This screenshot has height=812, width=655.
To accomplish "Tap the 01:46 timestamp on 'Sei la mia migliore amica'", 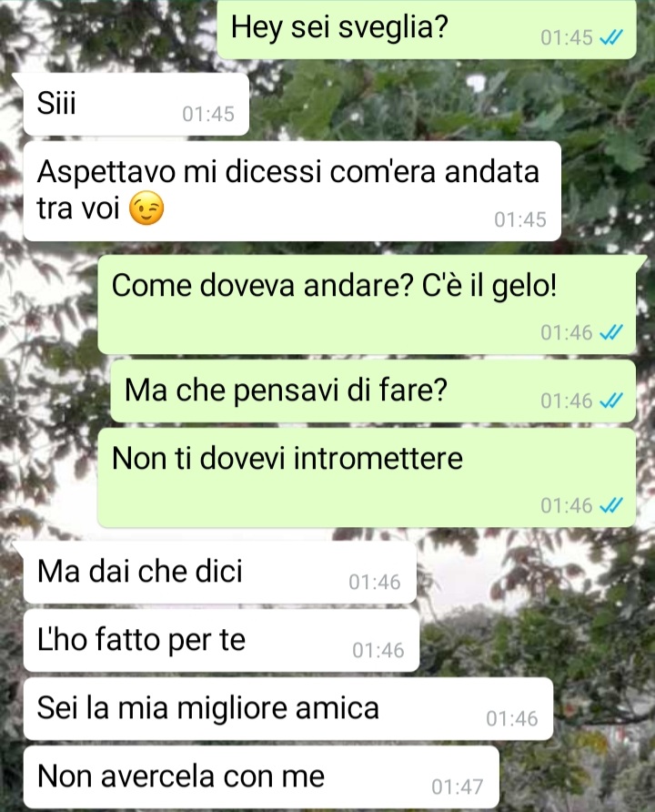I will pyautogui.click(x=512, y=719).
